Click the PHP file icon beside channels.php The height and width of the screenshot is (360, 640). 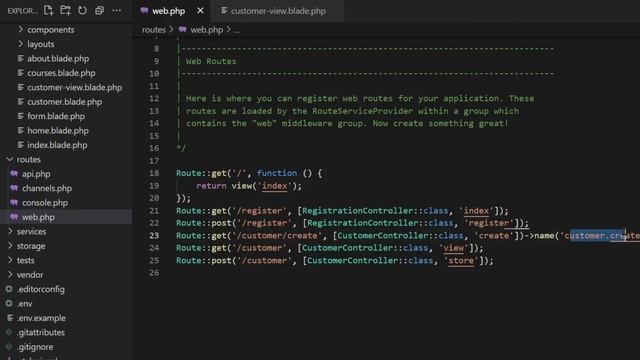(x=14, y=188)
